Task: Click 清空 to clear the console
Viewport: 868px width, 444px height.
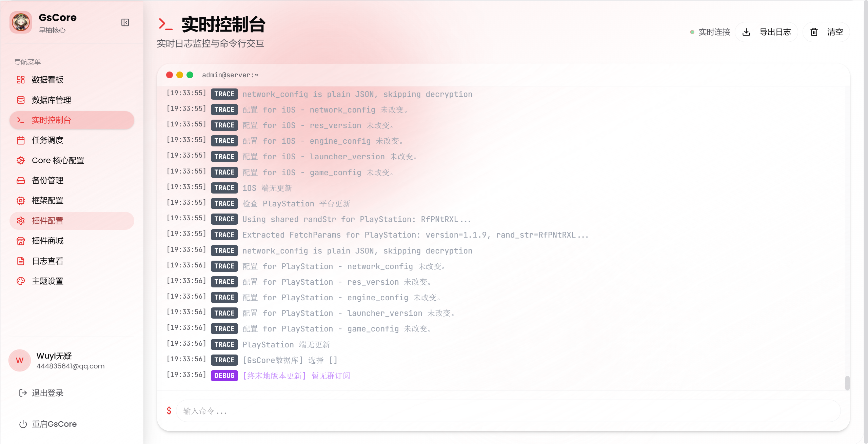Action: pyautogui.click(x=835, y=32)
